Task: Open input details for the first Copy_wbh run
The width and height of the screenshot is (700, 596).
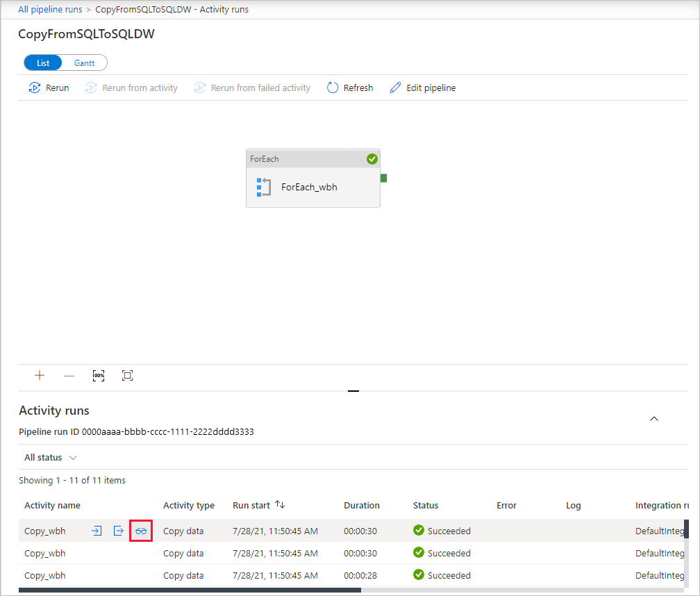Action: tap(95, 530)
